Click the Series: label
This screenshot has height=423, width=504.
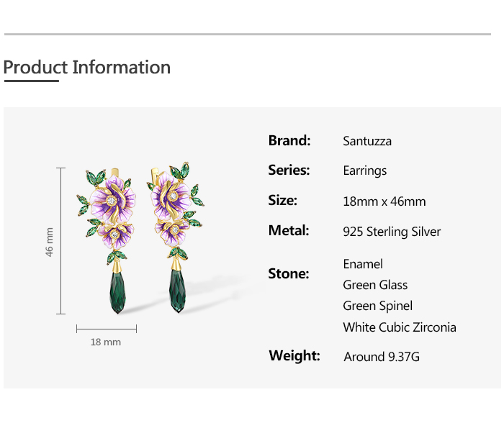289,170
